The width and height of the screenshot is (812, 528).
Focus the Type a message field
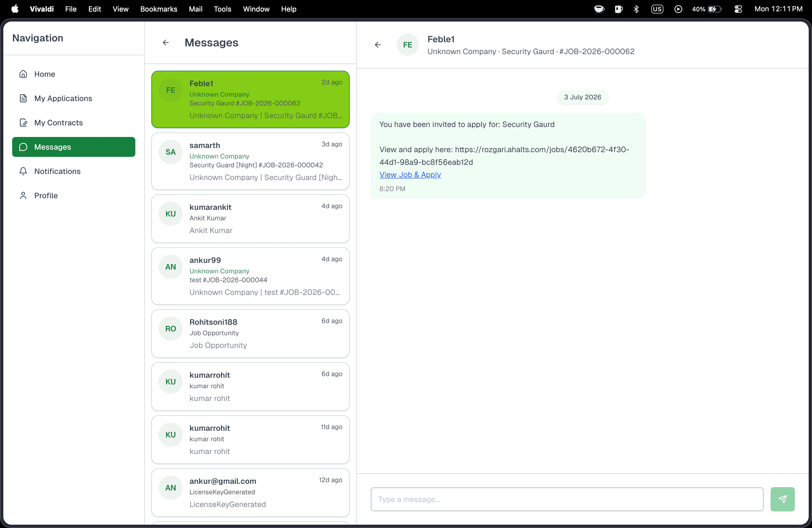[567, 499]
